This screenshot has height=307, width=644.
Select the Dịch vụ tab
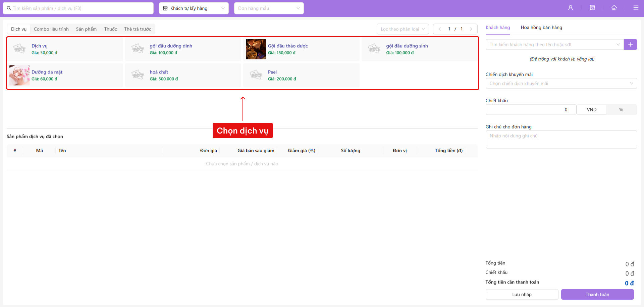(x=19, y=29)
